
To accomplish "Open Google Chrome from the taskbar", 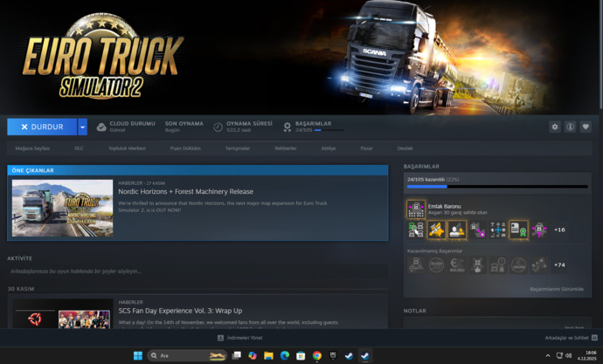I will coord(317,355).
